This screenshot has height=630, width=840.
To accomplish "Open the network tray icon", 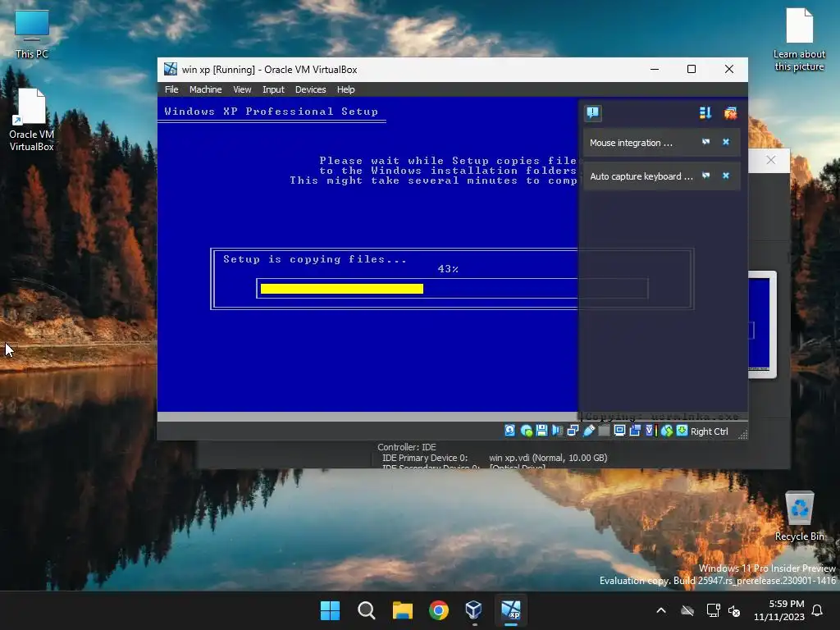I will click(713, 610).
